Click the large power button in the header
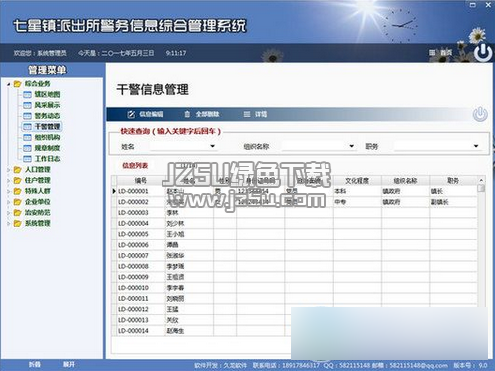 point(483,53)
